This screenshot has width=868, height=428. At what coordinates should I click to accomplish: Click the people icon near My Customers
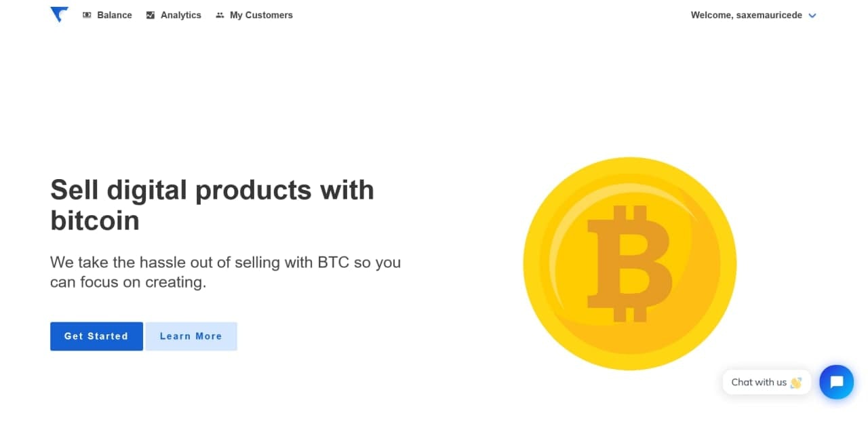pos(219,14)
